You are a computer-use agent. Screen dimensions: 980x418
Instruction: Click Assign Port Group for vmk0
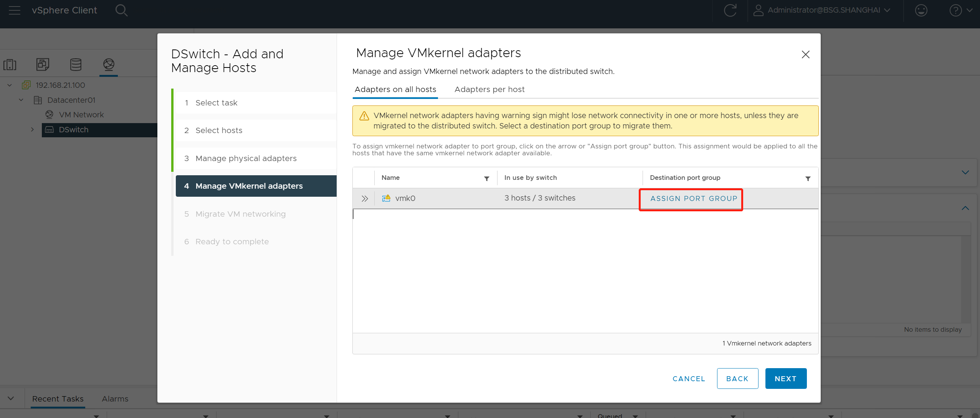(x=693, y=199)
